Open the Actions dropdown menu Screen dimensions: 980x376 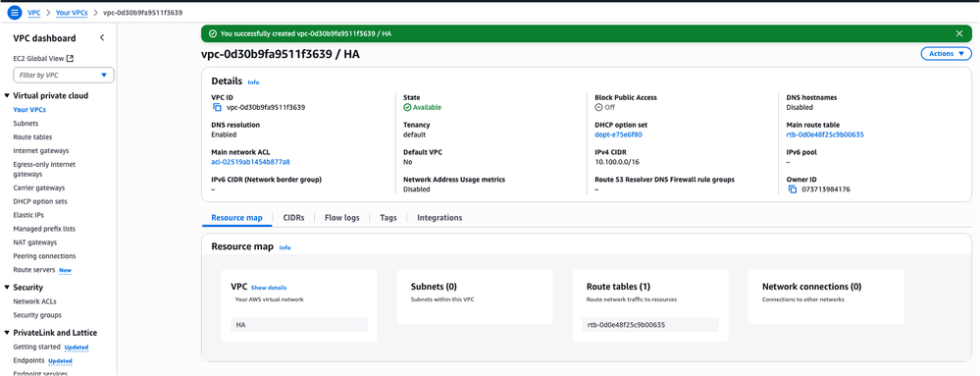[x=947, y=54]
